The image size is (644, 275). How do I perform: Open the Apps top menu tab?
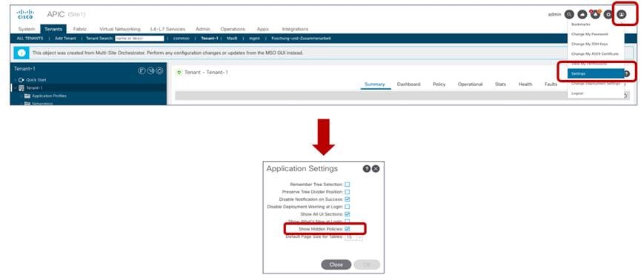[263, 29]
